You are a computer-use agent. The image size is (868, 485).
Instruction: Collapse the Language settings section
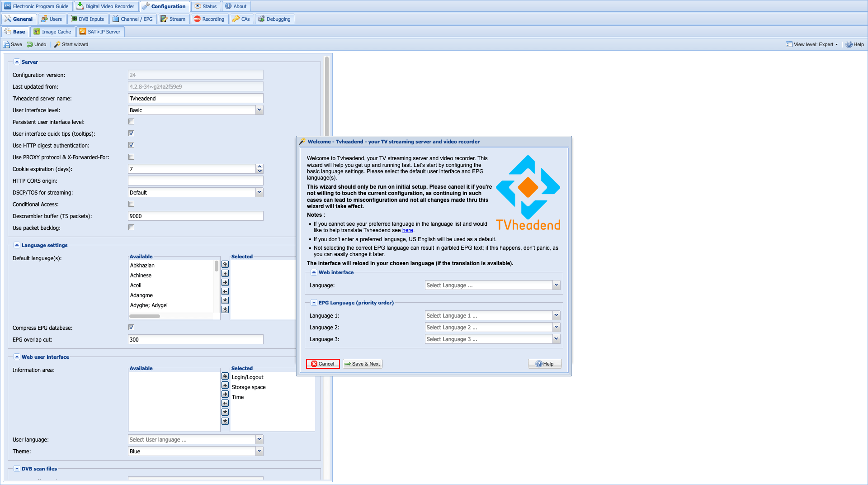click(17, 245)
